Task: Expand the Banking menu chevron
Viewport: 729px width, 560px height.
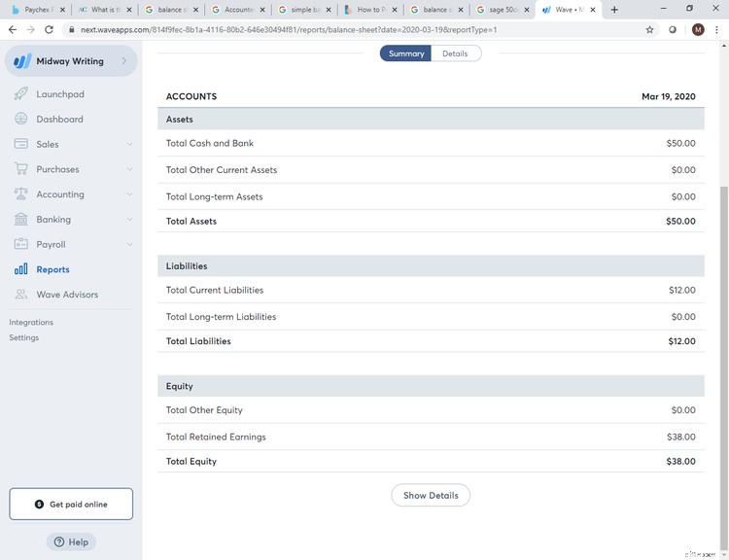Action: coord(129,220)
